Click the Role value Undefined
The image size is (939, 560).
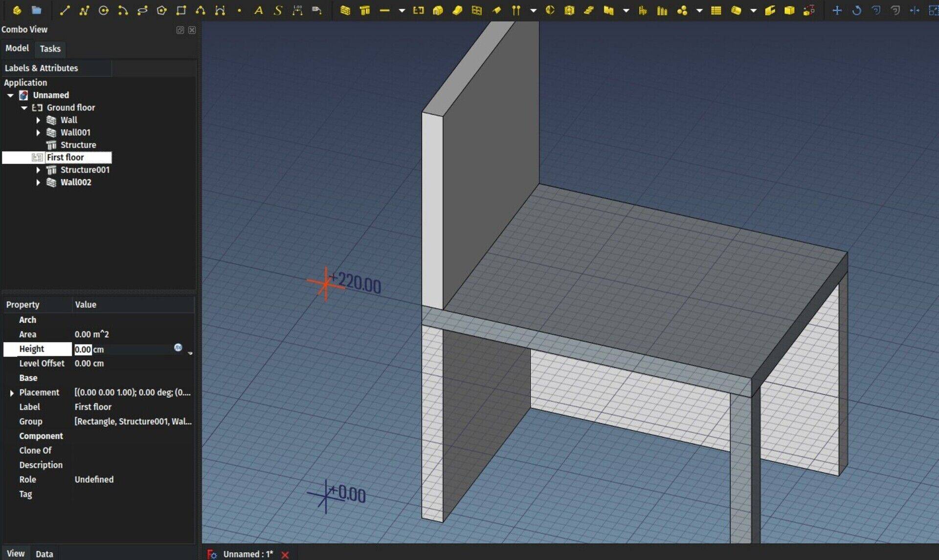94,479
